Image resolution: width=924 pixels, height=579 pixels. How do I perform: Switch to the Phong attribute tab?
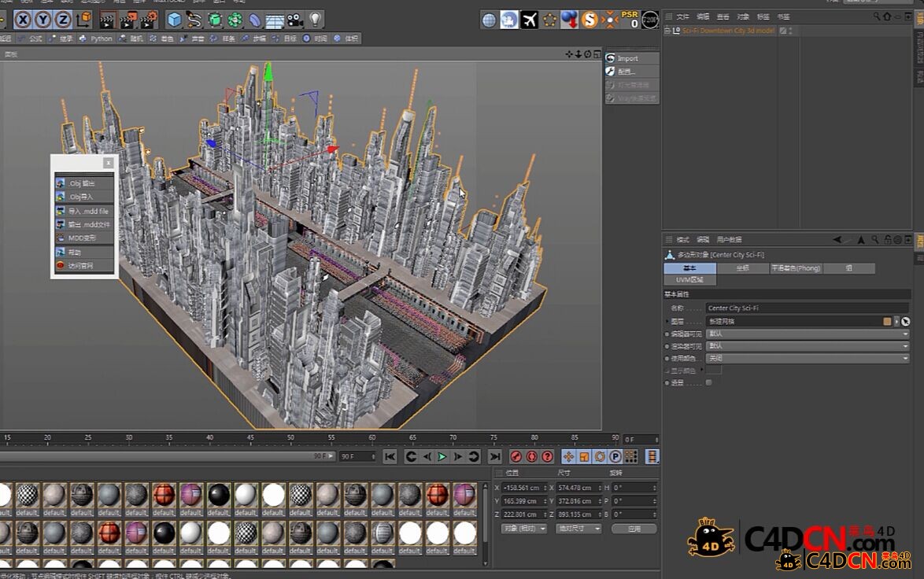click(796, 268)
